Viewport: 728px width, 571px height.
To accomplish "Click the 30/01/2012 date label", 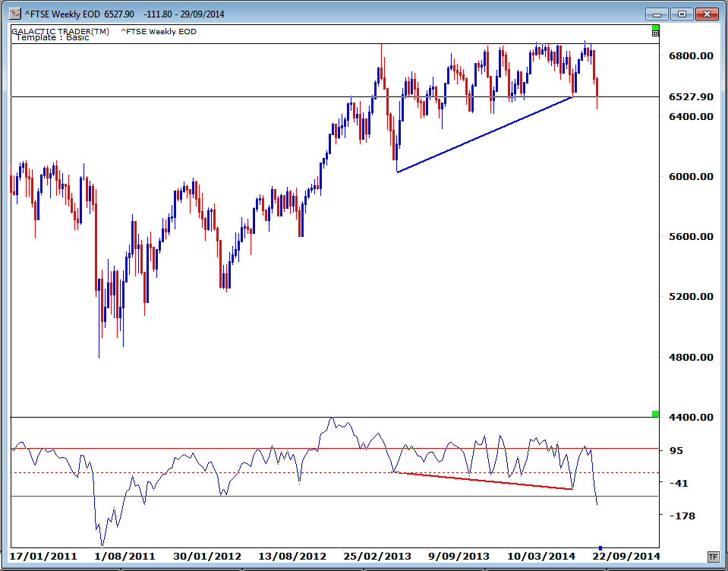I will 207,556.
